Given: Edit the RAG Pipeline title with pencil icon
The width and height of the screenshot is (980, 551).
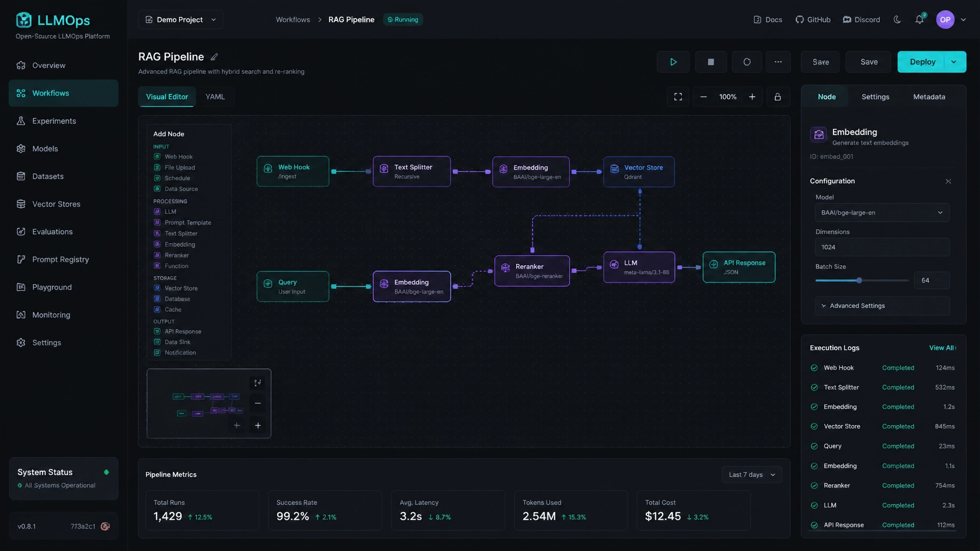Looking at the screenshot, I should click(x=214, y=57).
